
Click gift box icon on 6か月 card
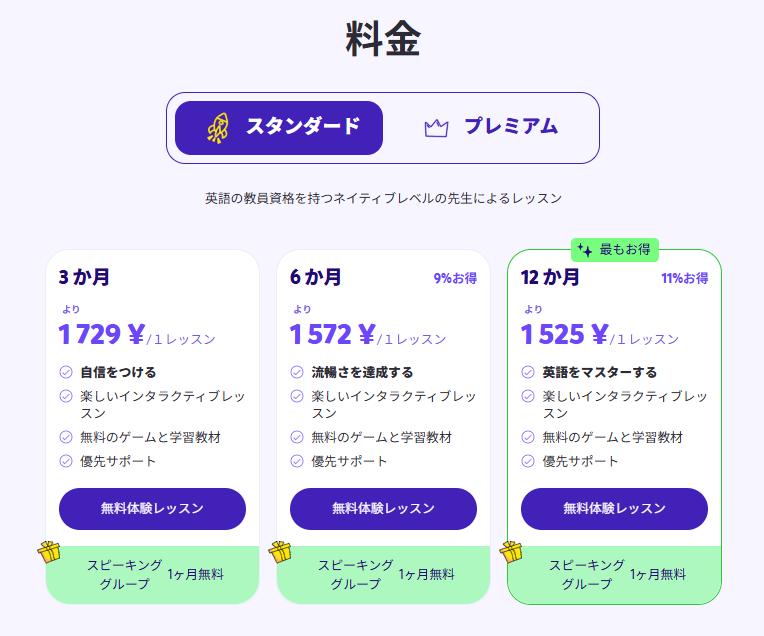click(280, 552)
